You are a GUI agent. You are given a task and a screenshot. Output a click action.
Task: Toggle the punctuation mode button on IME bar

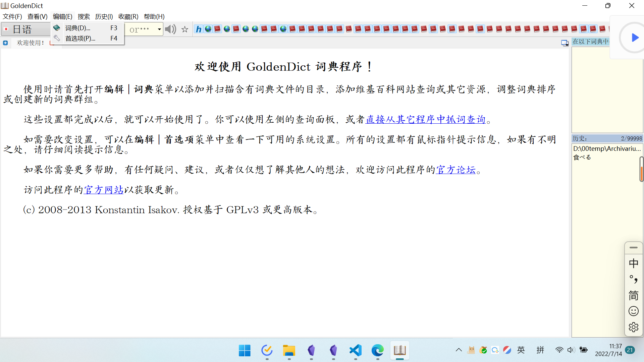pyautogui.click(x=633, y=279)
